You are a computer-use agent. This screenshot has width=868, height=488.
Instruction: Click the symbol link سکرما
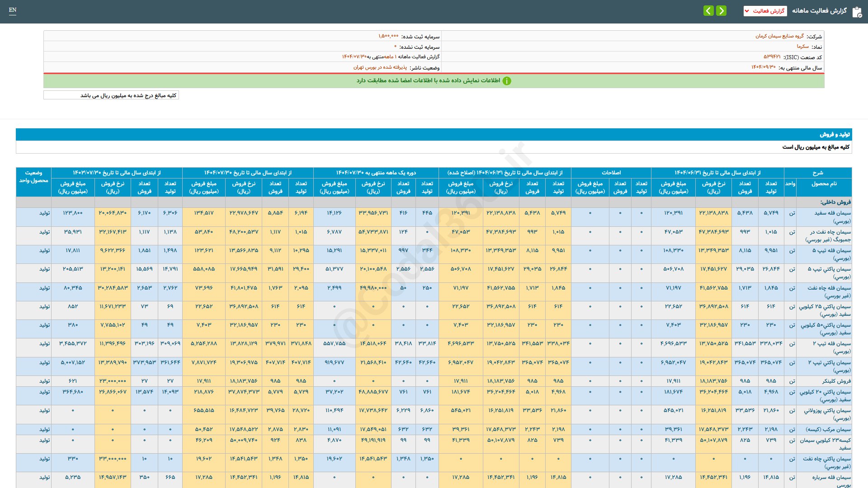[x=802, y=47]
